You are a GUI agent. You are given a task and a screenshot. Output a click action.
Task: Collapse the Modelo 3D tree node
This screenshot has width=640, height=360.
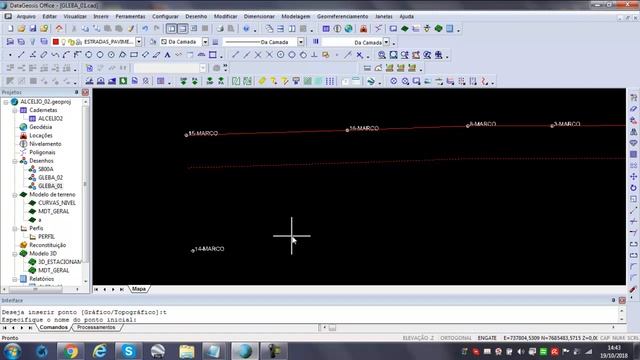click(15, 253)
